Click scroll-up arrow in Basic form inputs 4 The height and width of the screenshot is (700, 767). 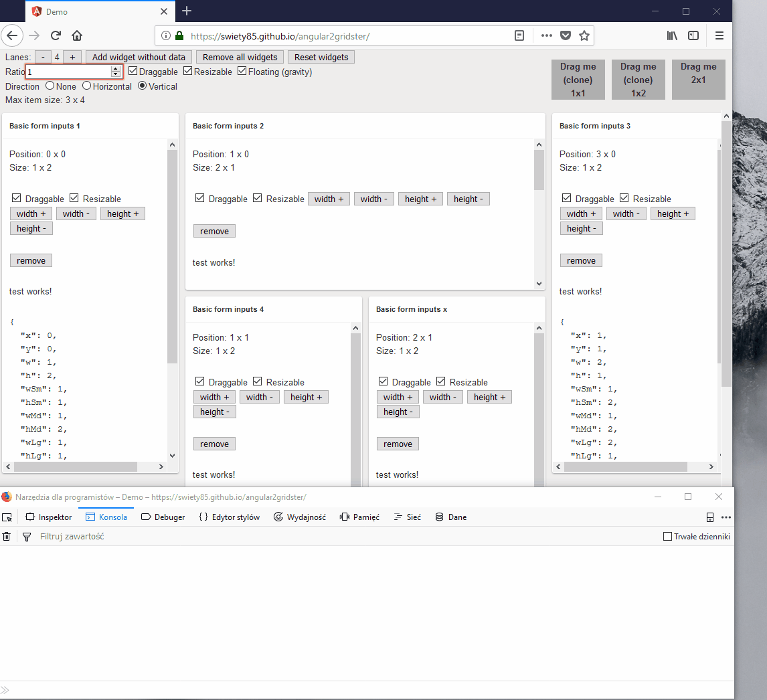pyautogui.click(x=355, y=328)
